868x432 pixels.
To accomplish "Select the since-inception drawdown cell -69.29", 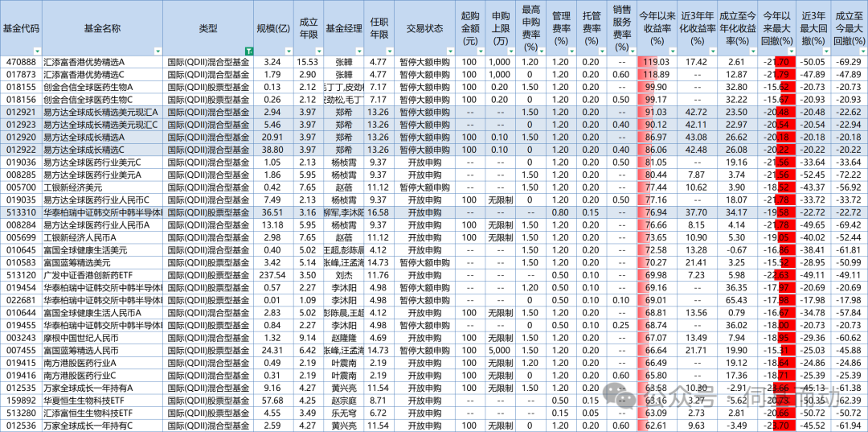I will click(x=850, y=63).
